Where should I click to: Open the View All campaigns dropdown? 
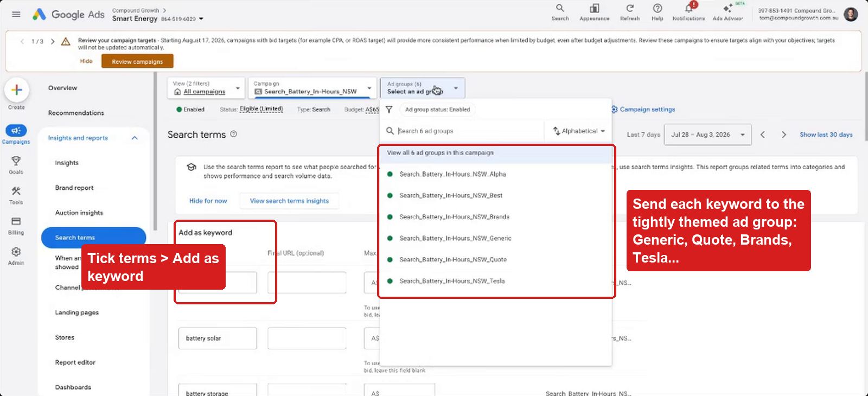click(206, 88)
